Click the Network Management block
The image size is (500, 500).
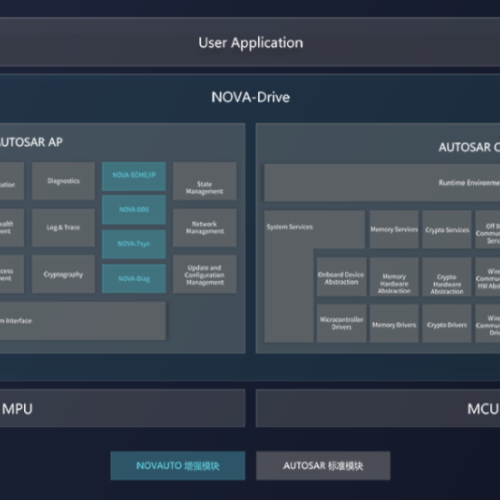[x=205, y=228]
